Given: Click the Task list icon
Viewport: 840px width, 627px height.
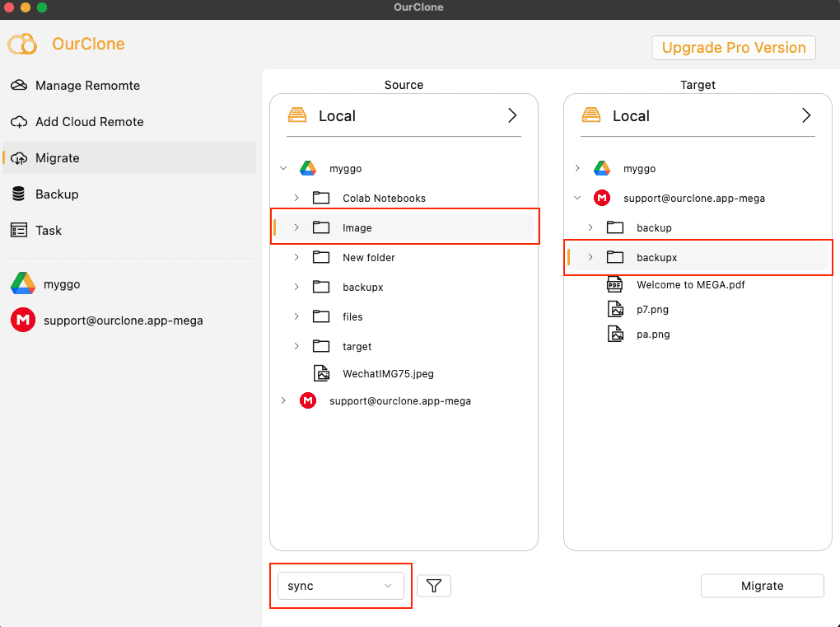Looking at the screenshot, I should click(18, 231).
